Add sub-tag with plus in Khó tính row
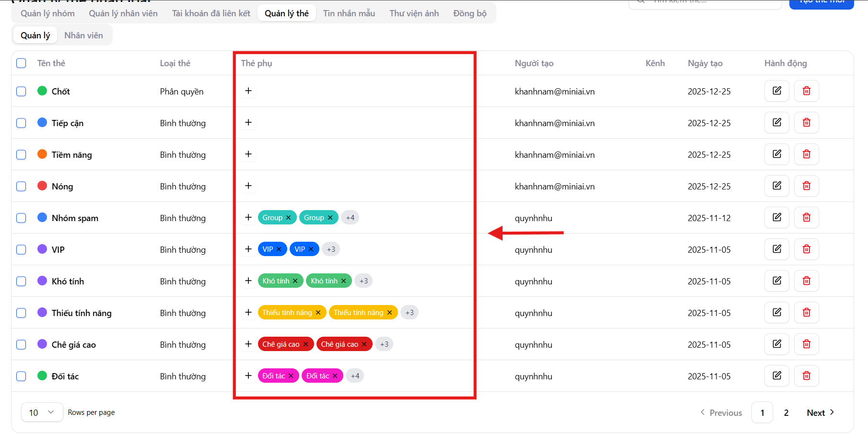Screen dimensions: 868x435 click(248, 281)
